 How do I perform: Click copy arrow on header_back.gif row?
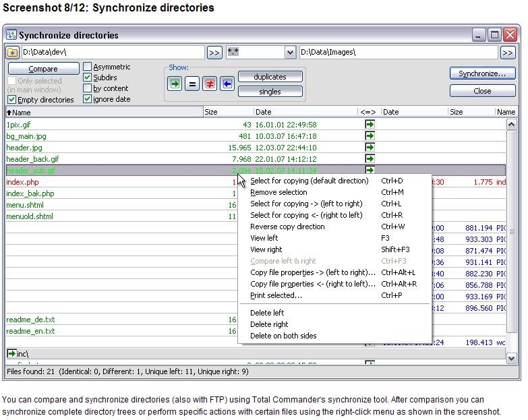point(370,159)
